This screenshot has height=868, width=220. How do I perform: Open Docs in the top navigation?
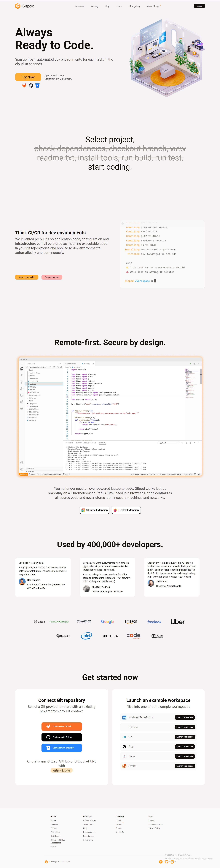click(x=119, y=6)
